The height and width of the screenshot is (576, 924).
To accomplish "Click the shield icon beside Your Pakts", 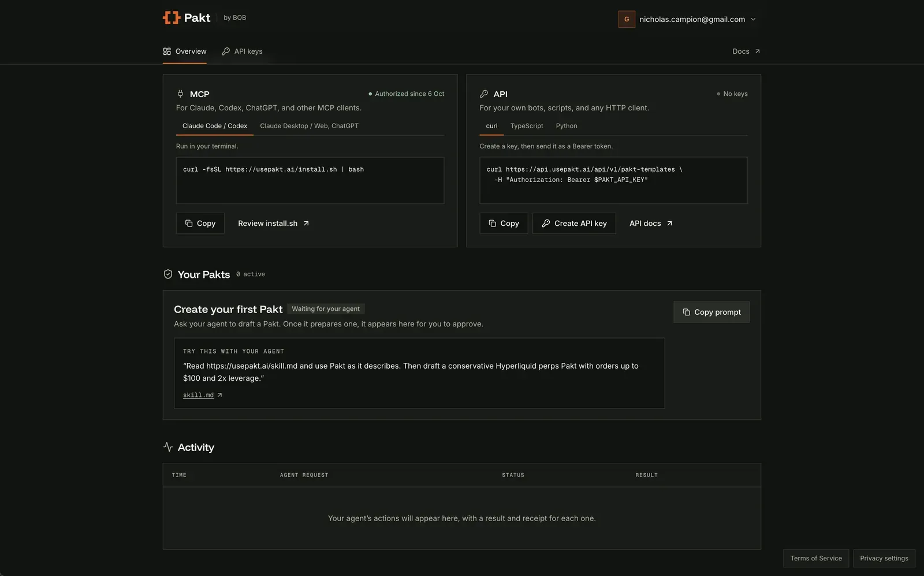I will coord(168,274).
